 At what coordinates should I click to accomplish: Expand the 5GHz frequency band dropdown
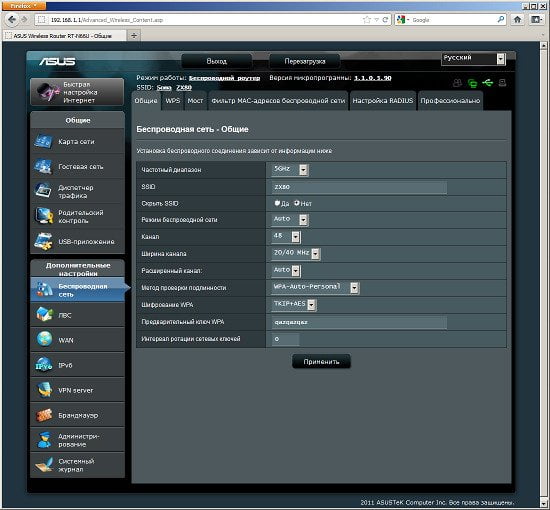pyautogui.click(x=290, y=170)
